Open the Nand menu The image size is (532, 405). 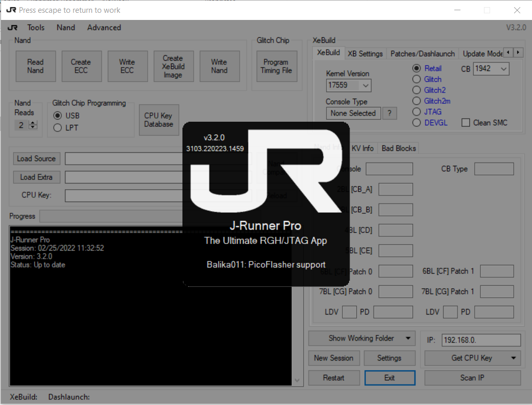pos(66,28)
